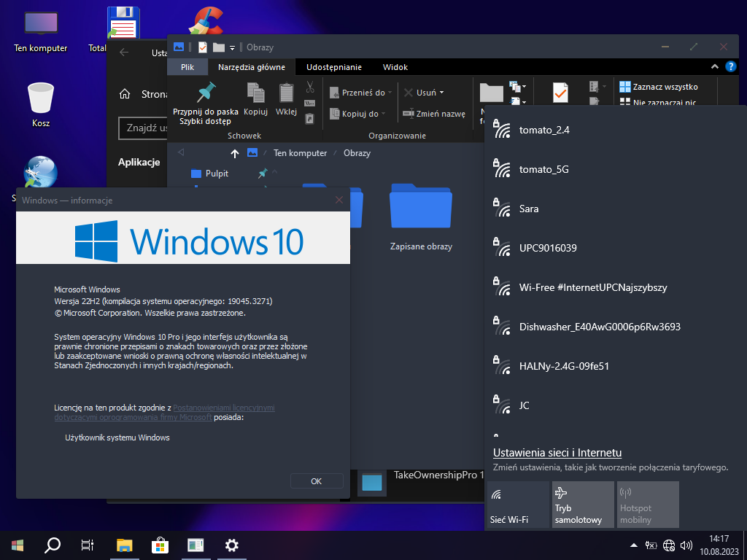Viewport: 747px width, 560px height.
Task: Toggle the Sieć Wi-Fi tile
Action: (x=517, y=505)
